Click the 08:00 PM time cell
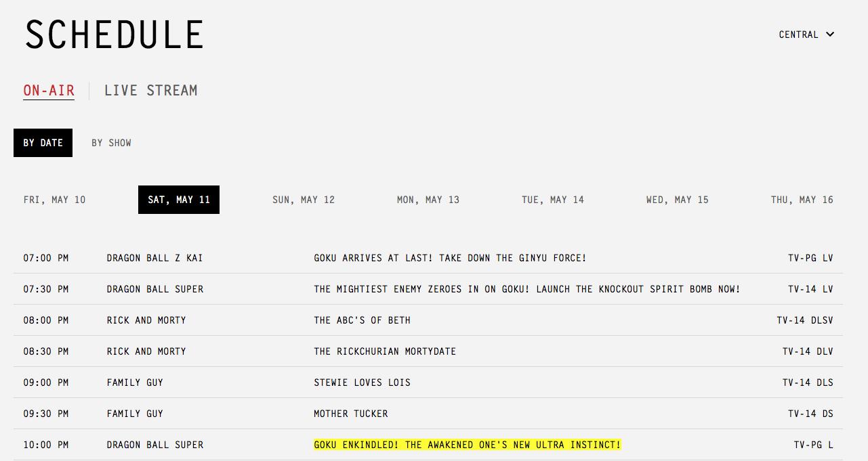This screenshot has width=868, height=461. 46,320
